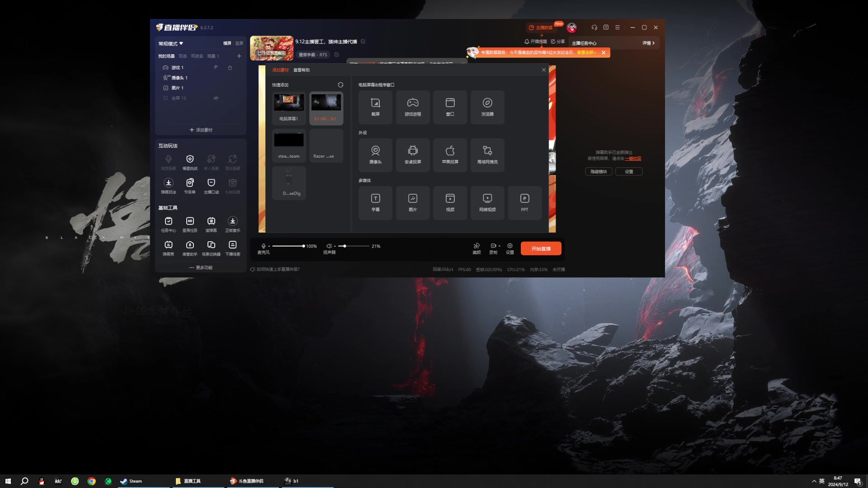
Task: Add a 游戏进程 game process source
Action: pos(413,107)
